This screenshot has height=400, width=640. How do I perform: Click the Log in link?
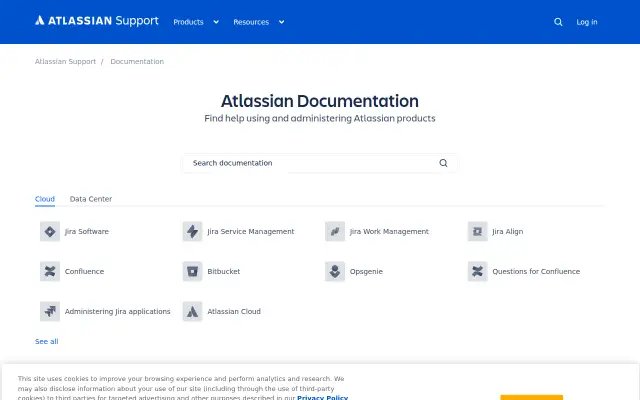pos(587,22)
